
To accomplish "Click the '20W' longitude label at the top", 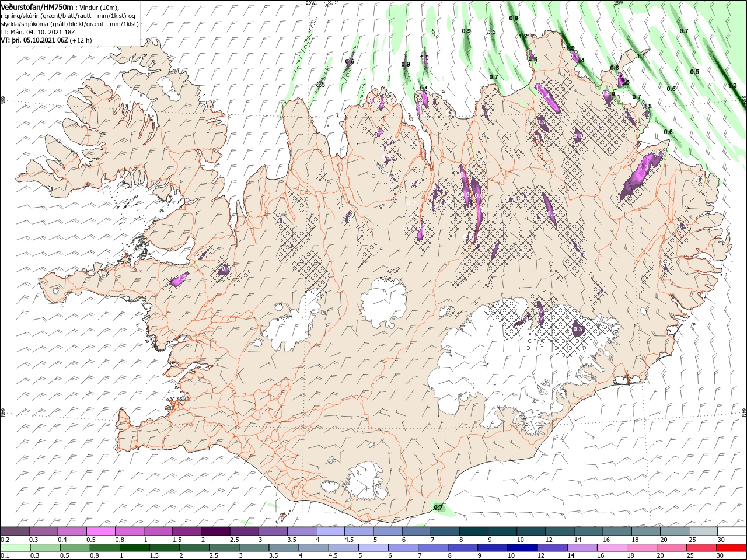I will click(310, 2).
